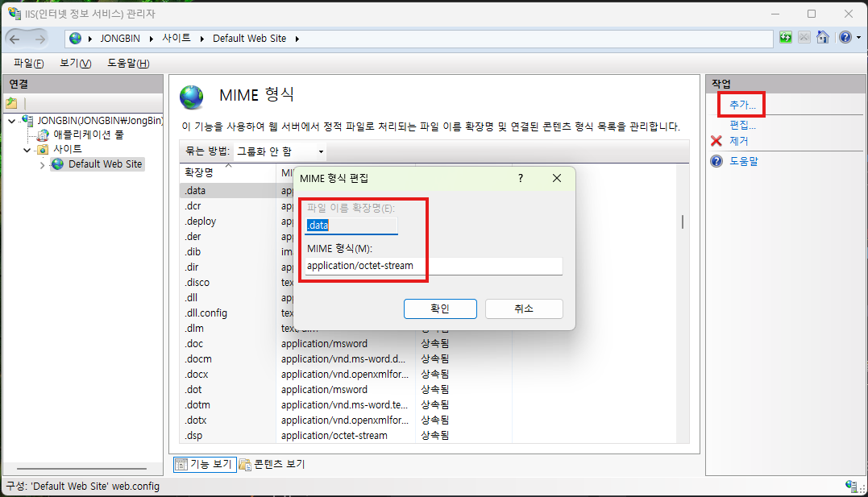Select the .dll row
The width and height of the screenshot is (868, 497).
tap(238, 298)
